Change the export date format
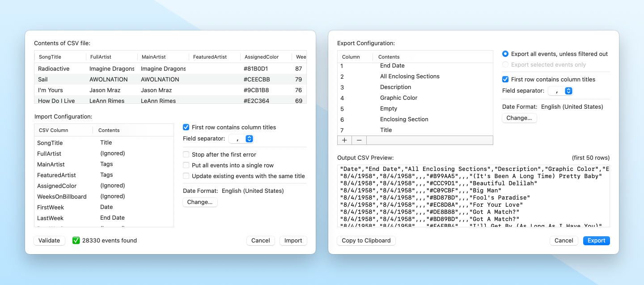 [x=519, y=118]
